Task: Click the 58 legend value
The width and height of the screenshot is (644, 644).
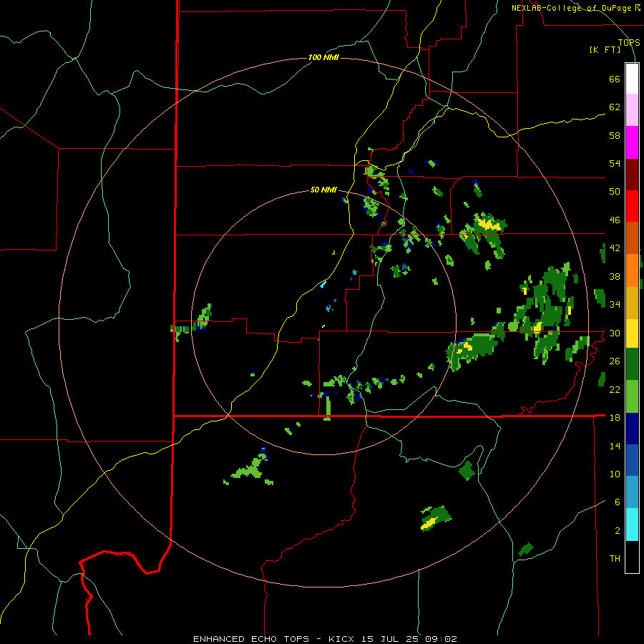Action: point(615,135)
